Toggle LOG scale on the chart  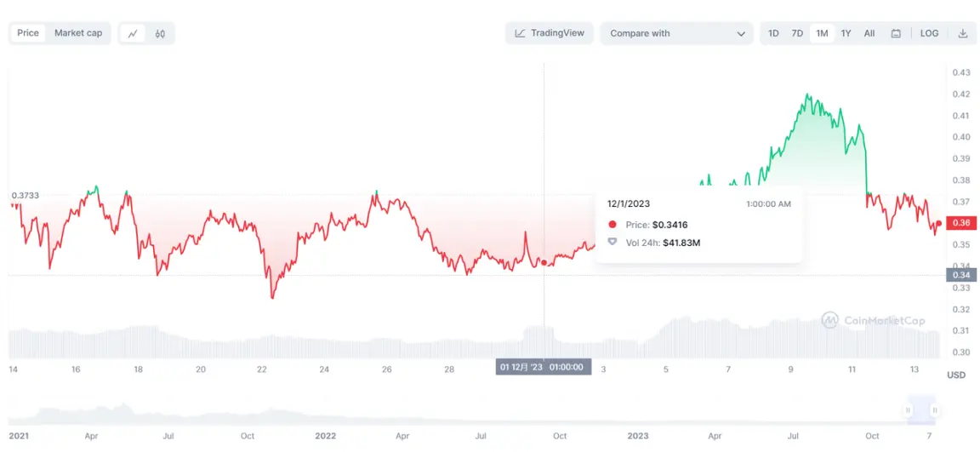[x=929, y=33]
